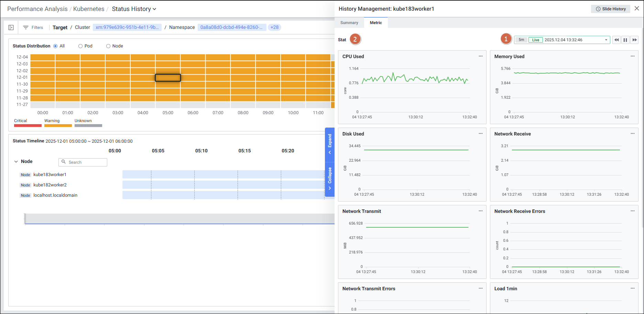Open the date time selector dropdown
Viewport: 644px width, 314px height.
coord(606,40)
